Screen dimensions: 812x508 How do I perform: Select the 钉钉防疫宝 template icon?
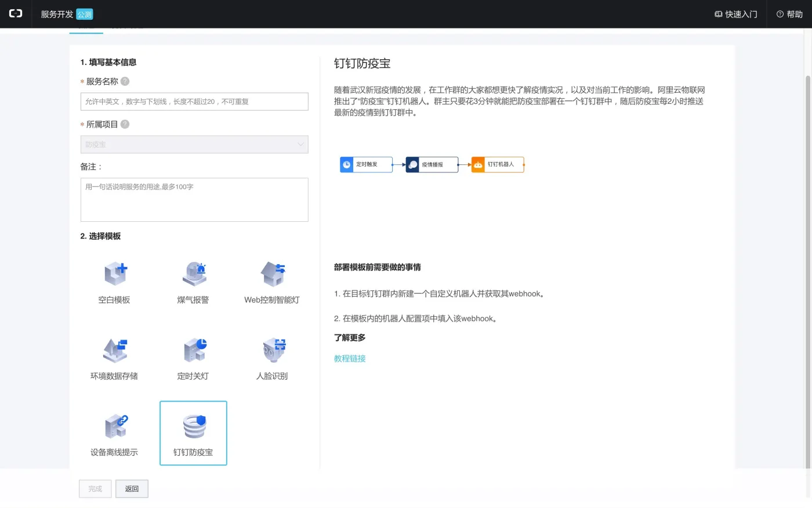[194, 426]
